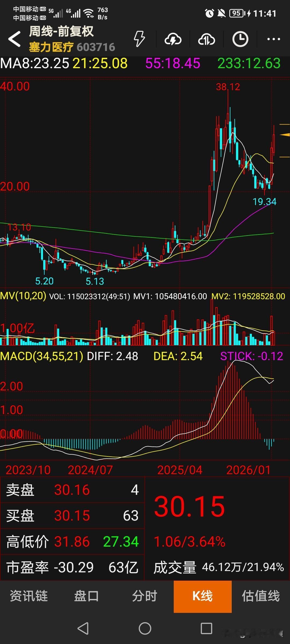Tap the magenta 55:18.45 MA value
290x644 pixels.
point(173,63)
